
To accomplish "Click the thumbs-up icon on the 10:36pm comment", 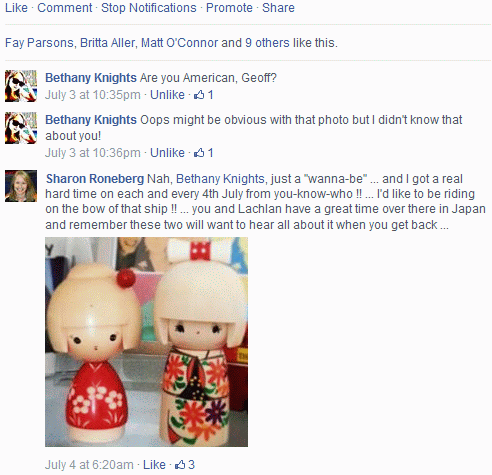I will pyautogui.click(x=199, y=153).
